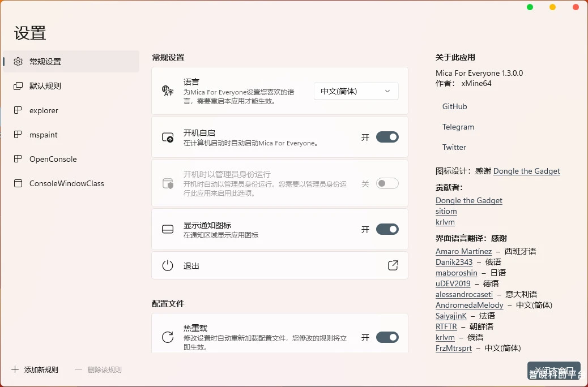Open the mspaint rule
Image resolution: width=588 pixels, height=387 pixels.
pyautogui.click(x=71, y=135)
